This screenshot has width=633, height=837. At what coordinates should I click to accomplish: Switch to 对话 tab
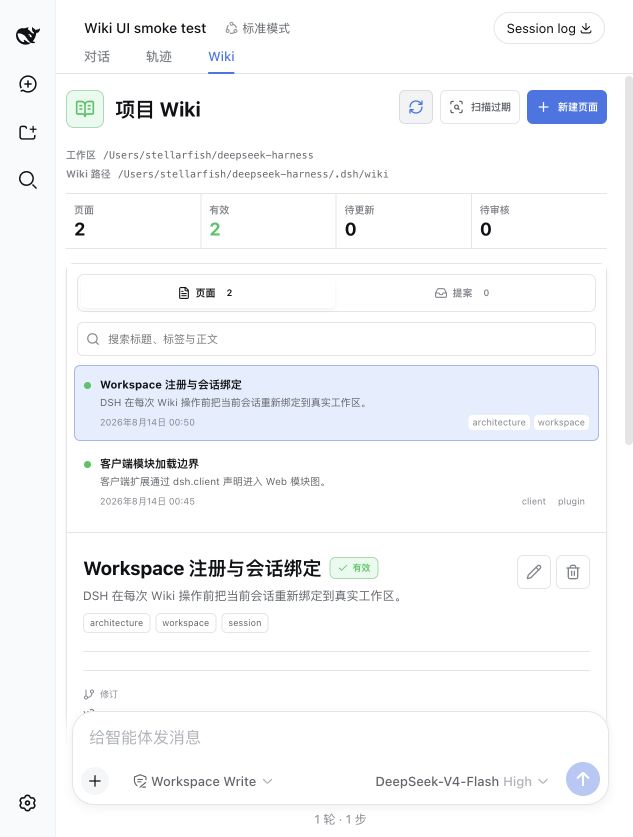point(97,57)
